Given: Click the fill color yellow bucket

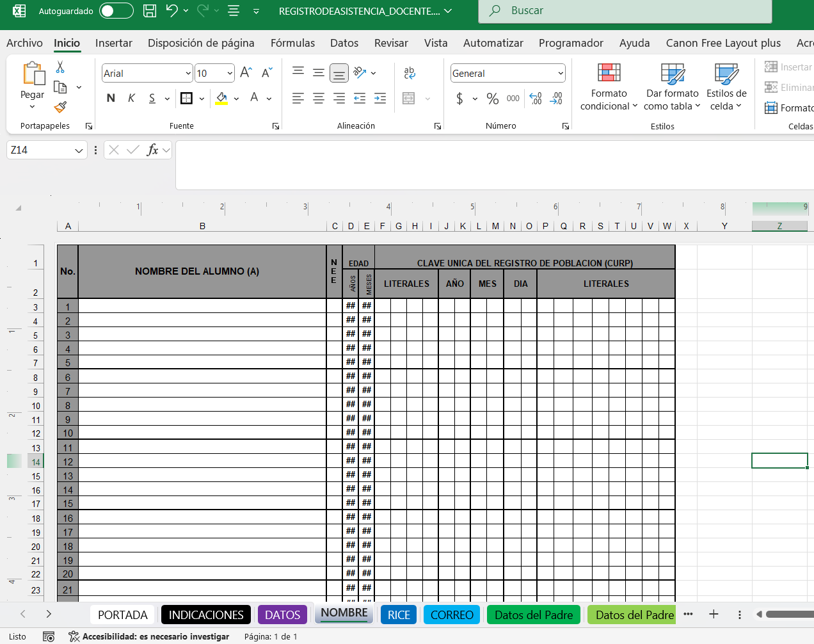Looking at the screenshot, I should [221, 98].
